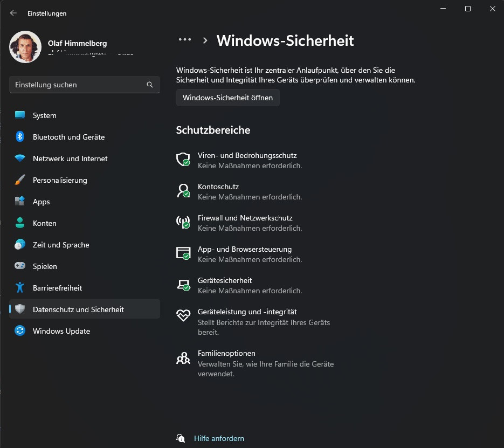Click the Konten person icon
The image size is (504, 448).
pyautogui.click(x=20, y=223)
